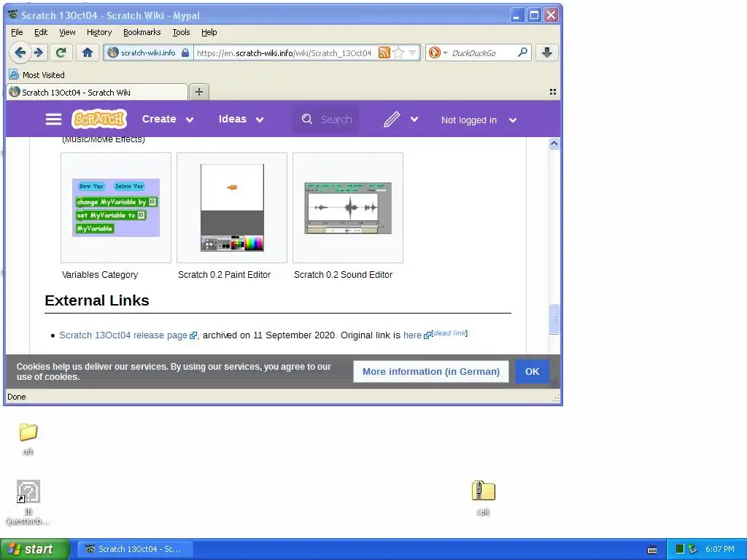Open the DuckDuckGo search engine selector
Screen dimensions: 747x560
[438, 52]
